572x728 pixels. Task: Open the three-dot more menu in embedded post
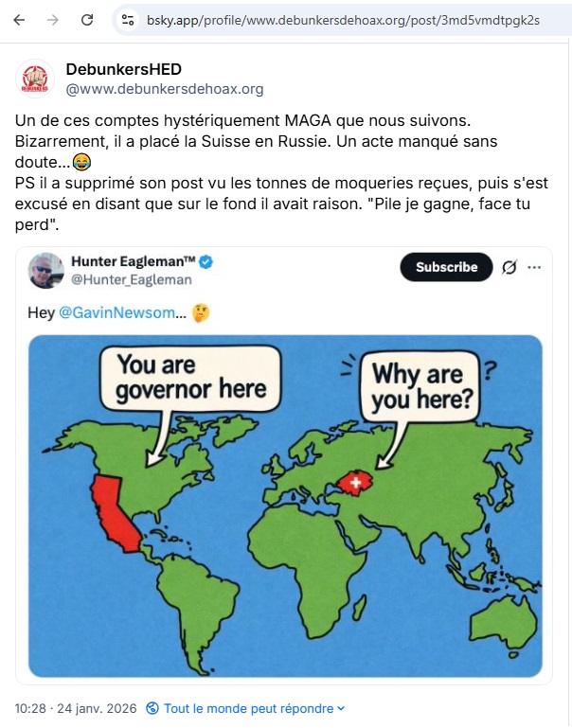[534, 268]
